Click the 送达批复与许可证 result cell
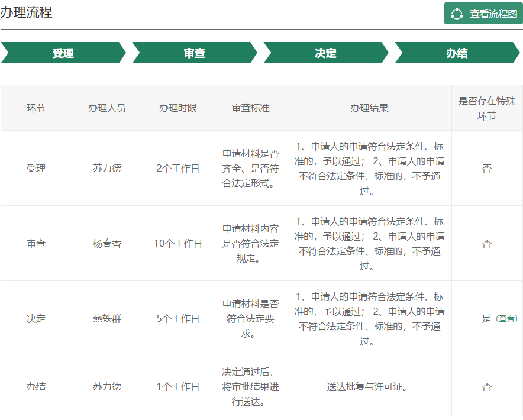Screen dimensions: 523x420 (369, 386)
